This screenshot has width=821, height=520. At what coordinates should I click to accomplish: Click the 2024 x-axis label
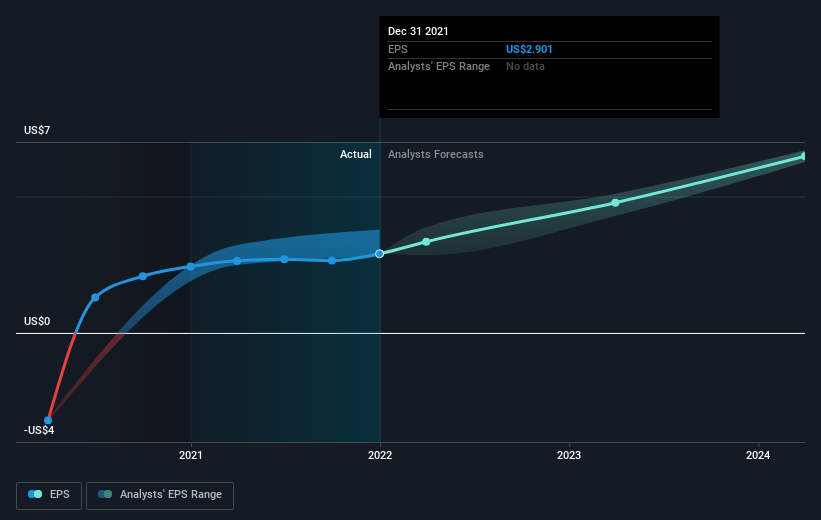[x=758, y=455]
